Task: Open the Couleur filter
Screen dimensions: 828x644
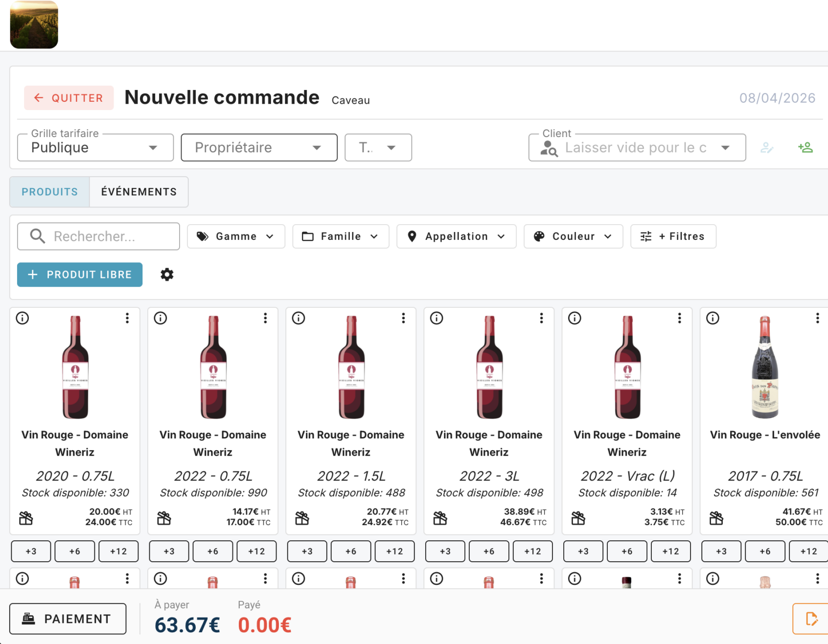Action: (573, 236)
